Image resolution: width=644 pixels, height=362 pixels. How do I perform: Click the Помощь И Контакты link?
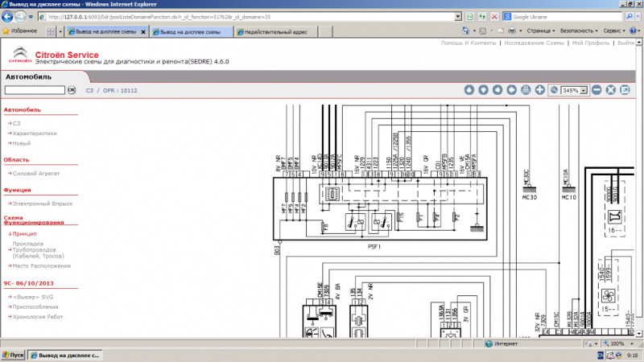point(469,43)
